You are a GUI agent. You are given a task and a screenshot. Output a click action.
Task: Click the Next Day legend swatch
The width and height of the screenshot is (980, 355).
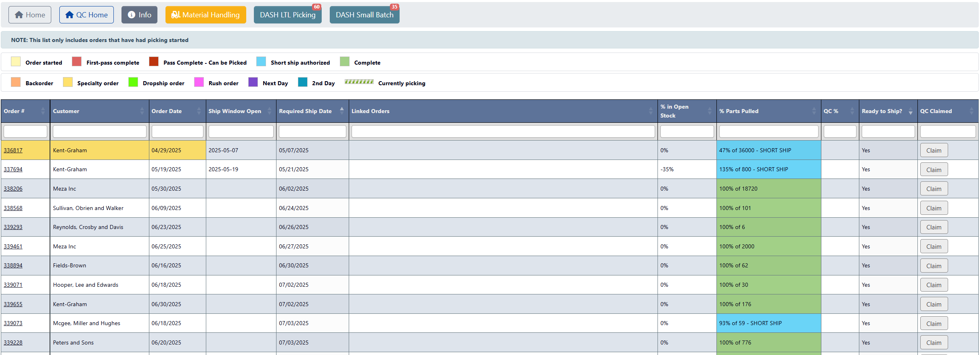pos(253,82)
